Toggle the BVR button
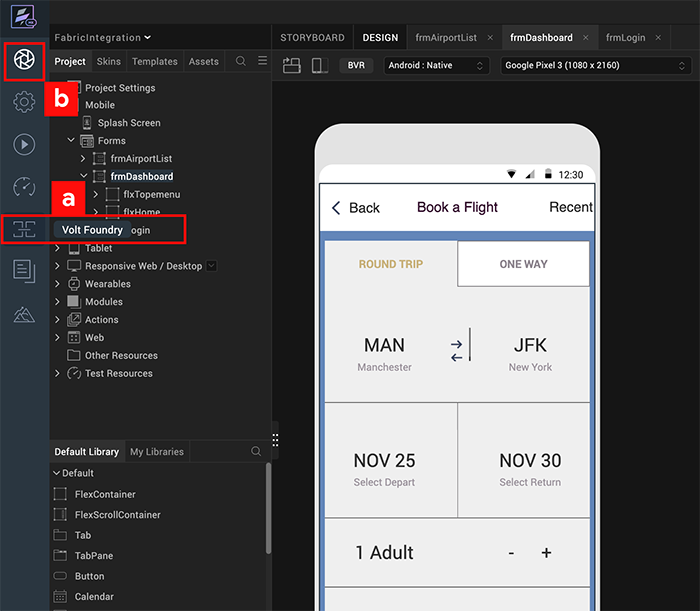Image resolution: width=700 pixels, height=611 pixels. (356, 66)
